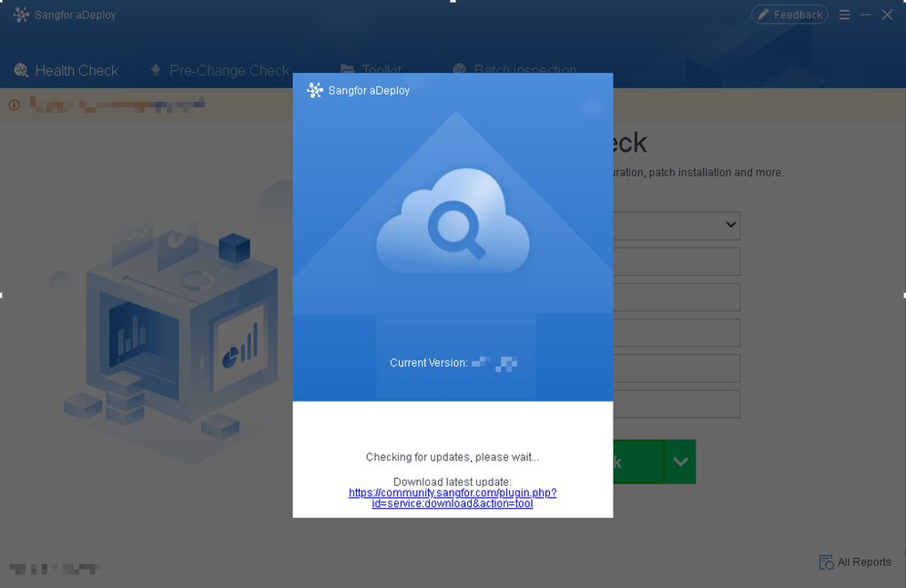Click the Health Check magnifier icon
This screenshot has width=906, height=588.
[21, 70]
